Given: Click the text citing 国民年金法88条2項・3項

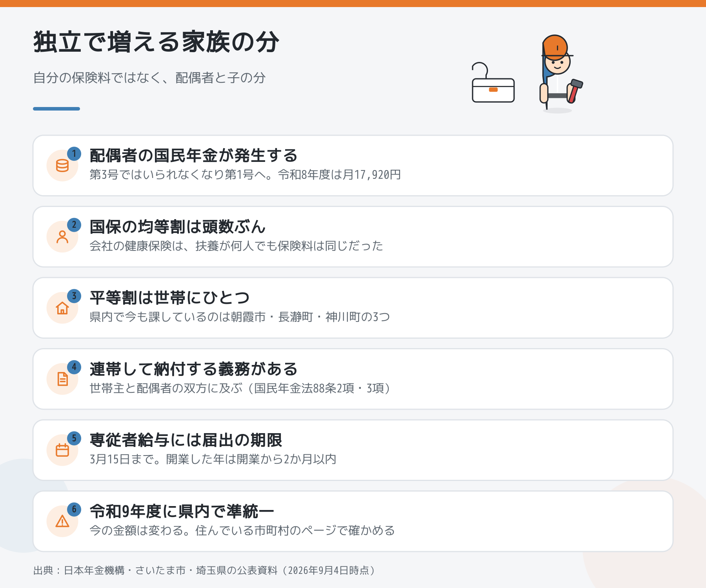Looking at the screenshot, I should pyautogui.click(x=240, y=388).
